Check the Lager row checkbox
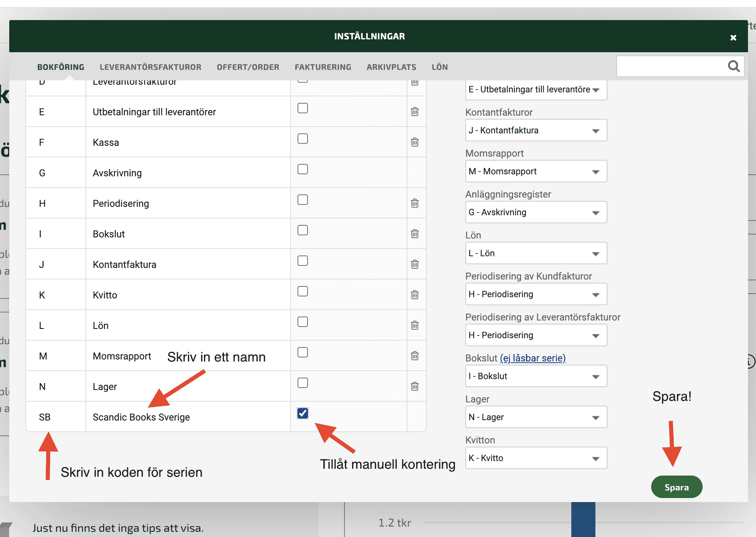The width and height of the screenshot is (756, 537). [303, 383]
